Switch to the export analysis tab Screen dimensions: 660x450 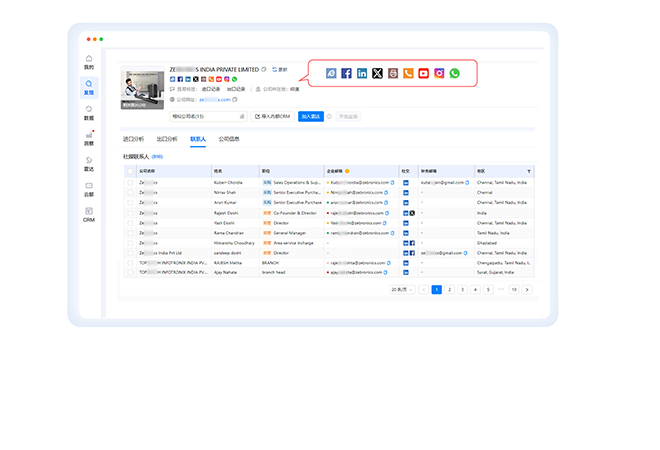coord(167,139)
